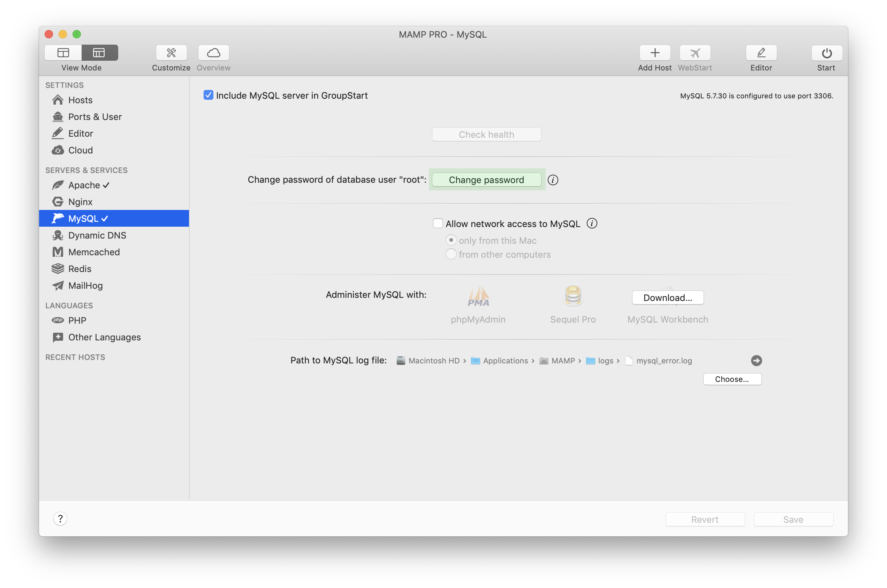This screenshot has width=887, height=588.
Task: Open PHP language settings
Action: tap(114, 320)
